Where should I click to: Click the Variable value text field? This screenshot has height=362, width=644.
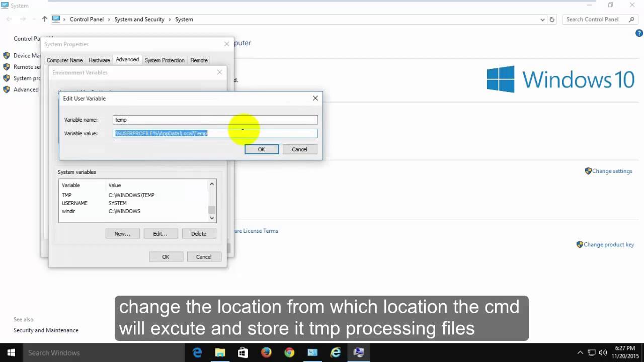tap(215, 133)
